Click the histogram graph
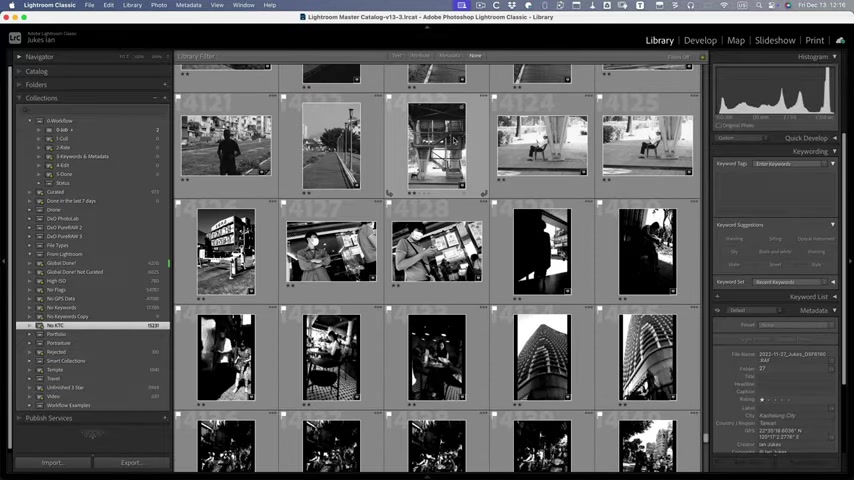This screenshot has height=480, width=854. pyautogui.click(x=774, y=90)
